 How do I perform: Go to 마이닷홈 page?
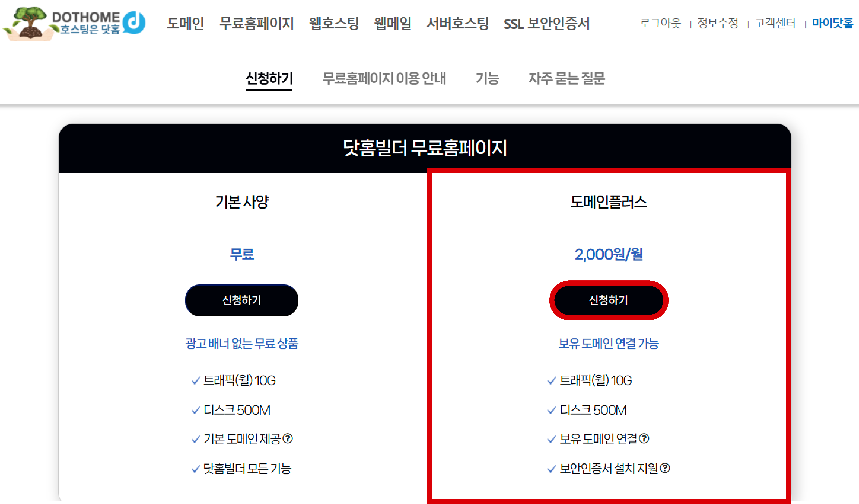point(832,23)
